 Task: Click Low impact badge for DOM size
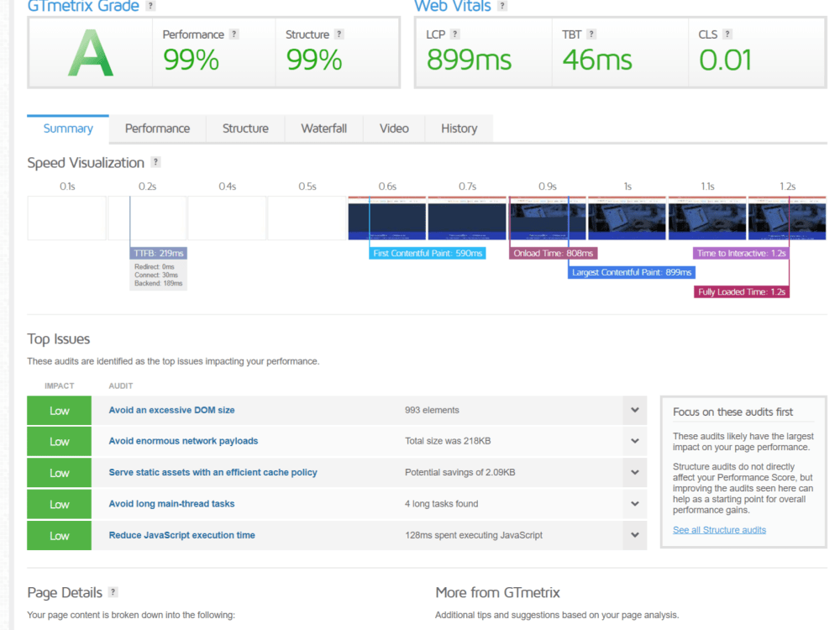click(60, 411)
